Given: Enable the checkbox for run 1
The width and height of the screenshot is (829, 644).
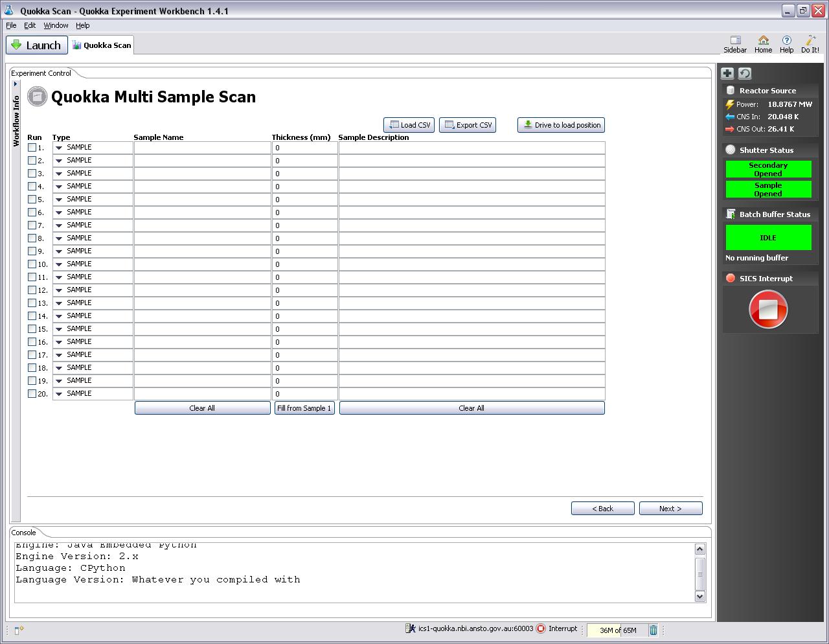Looking at the screenshot, I should pos(32,148).
